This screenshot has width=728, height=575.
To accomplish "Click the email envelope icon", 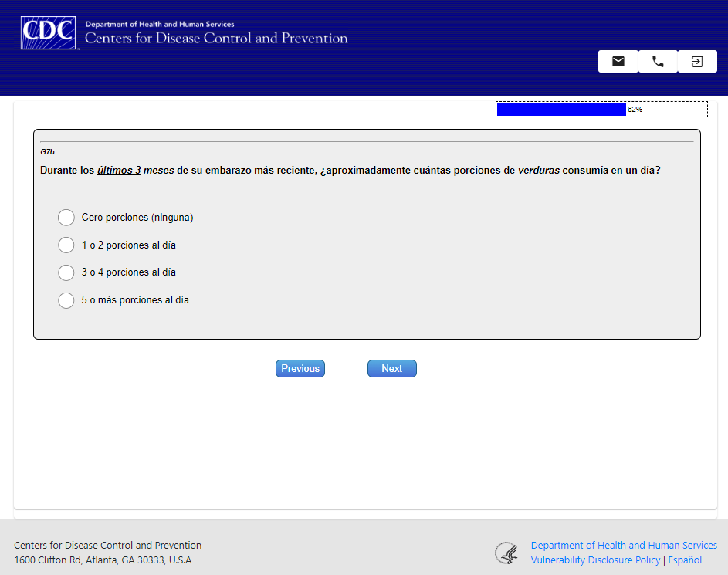I will tap(618, 61).
